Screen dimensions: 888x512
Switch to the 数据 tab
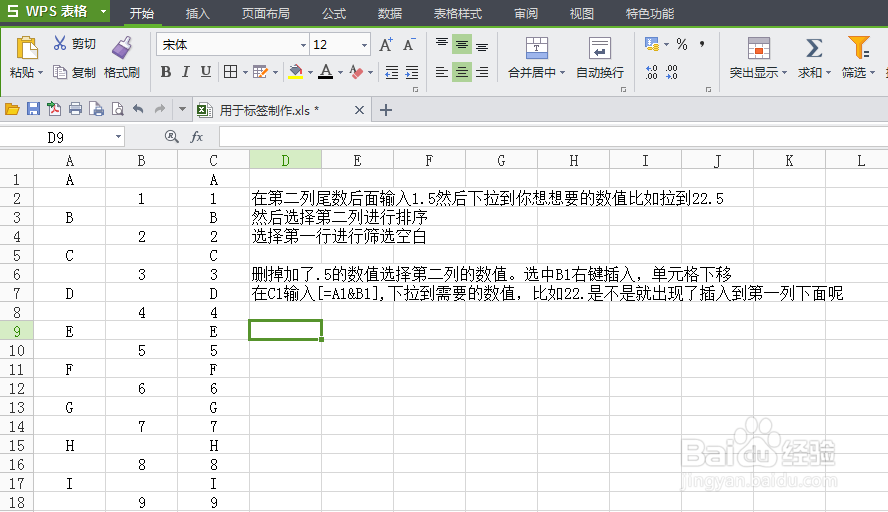390,14
